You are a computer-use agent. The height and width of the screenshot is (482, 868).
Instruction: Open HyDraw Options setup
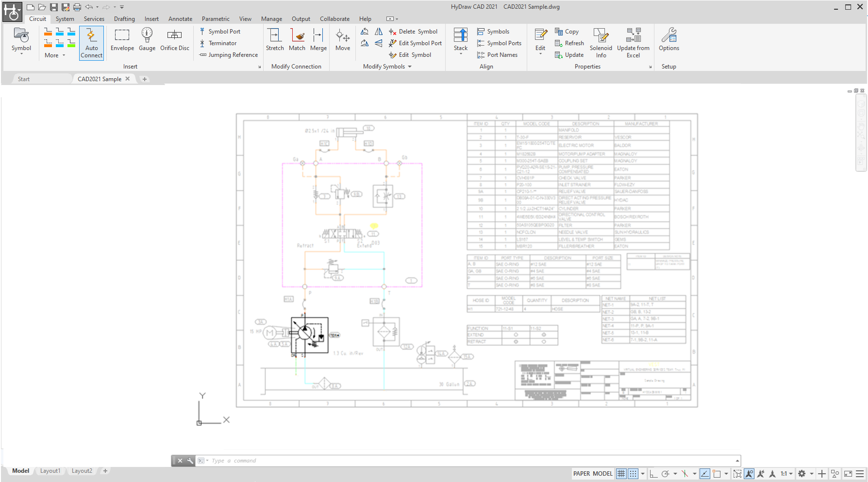[668, 39]
